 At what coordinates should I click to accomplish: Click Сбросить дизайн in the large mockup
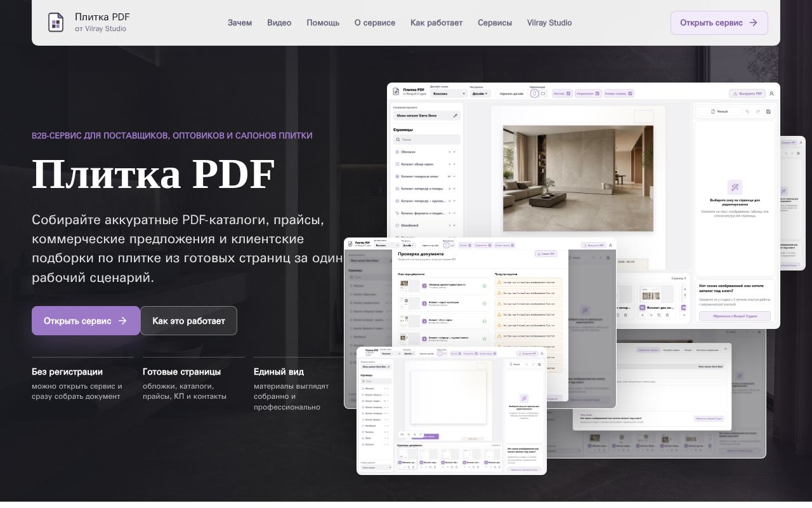(x=511, y=93)
